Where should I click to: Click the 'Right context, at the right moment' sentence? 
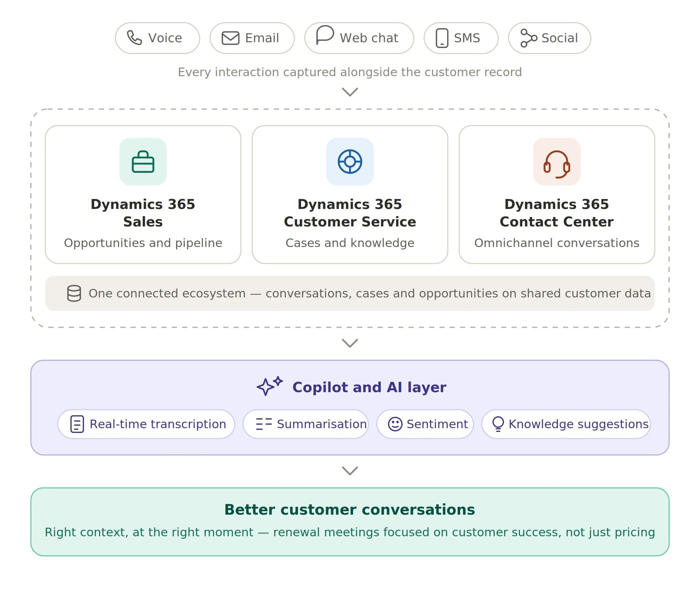[x=350, y=532]
